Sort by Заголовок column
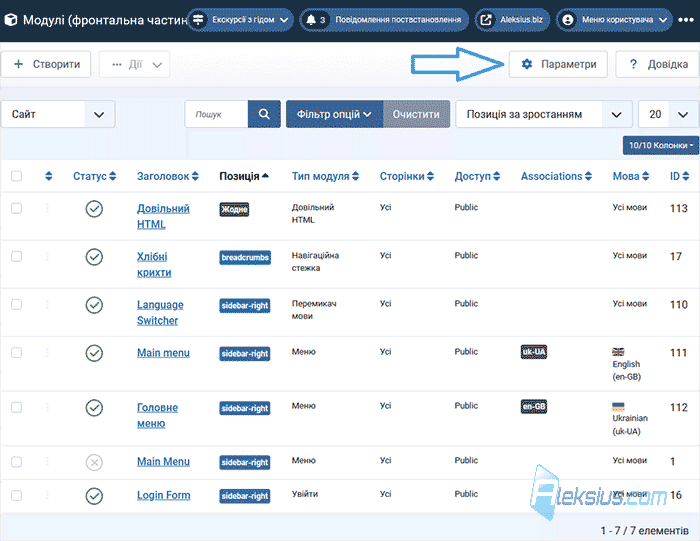The width and height of the screenshot is (700, 541). tap(167, 176)
